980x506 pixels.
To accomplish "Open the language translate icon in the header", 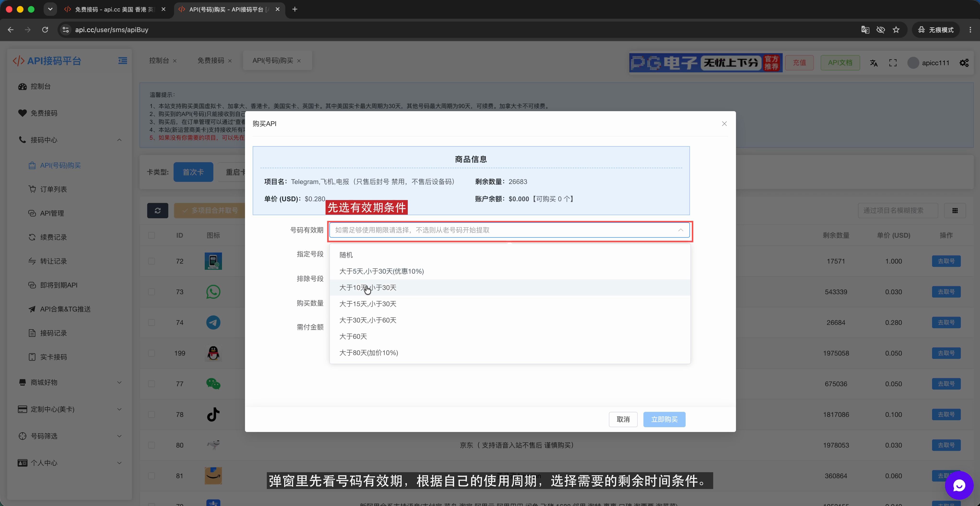I will click(x=874, y=63).
